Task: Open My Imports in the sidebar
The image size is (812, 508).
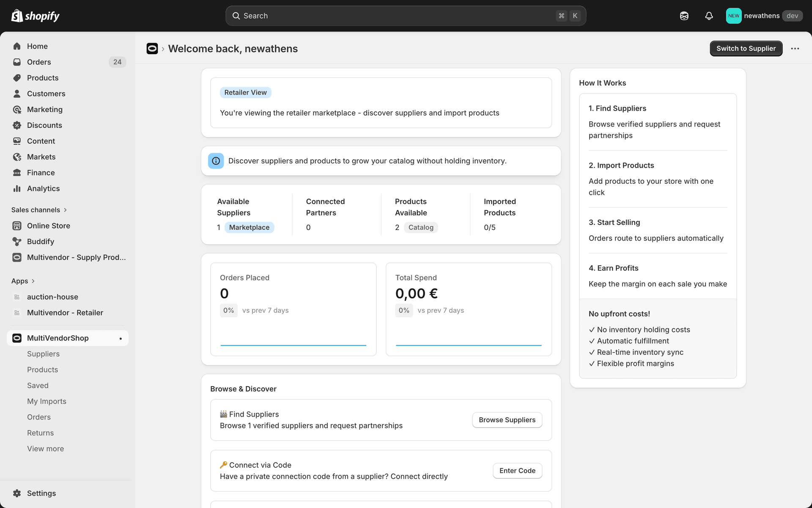Action: pyautogui.click(x=47, y=401)
